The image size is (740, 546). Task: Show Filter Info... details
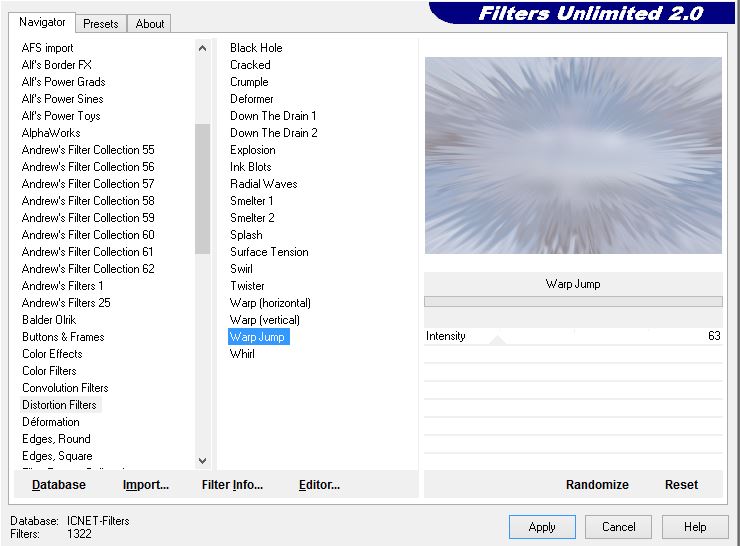pos(232,485)
